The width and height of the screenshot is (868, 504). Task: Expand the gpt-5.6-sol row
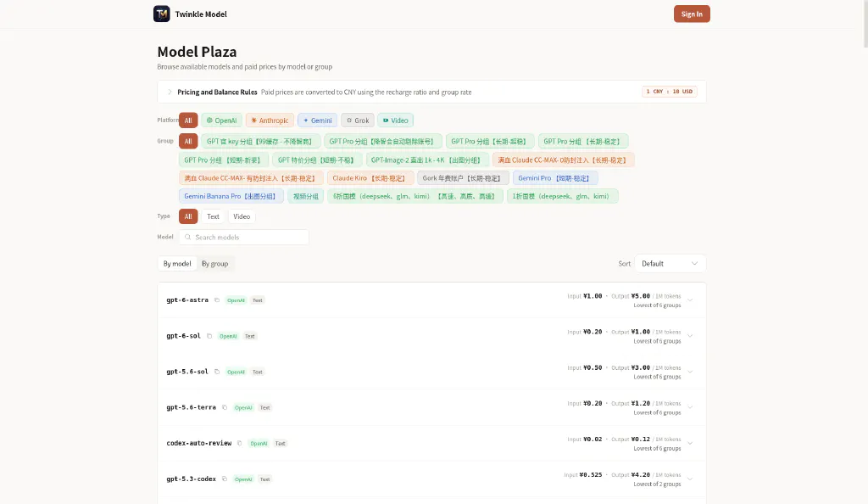tap(690, 372)
